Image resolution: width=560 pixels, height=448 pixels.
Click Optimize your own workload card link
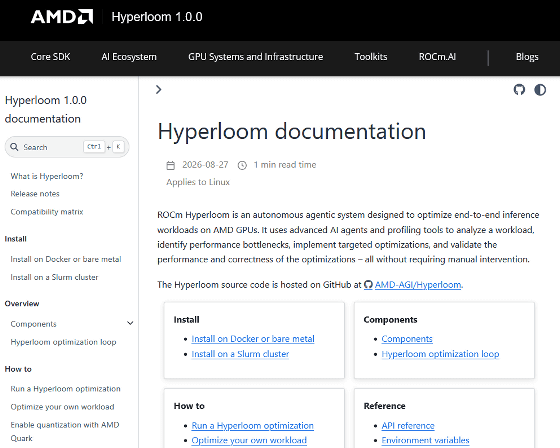(249, 440)
